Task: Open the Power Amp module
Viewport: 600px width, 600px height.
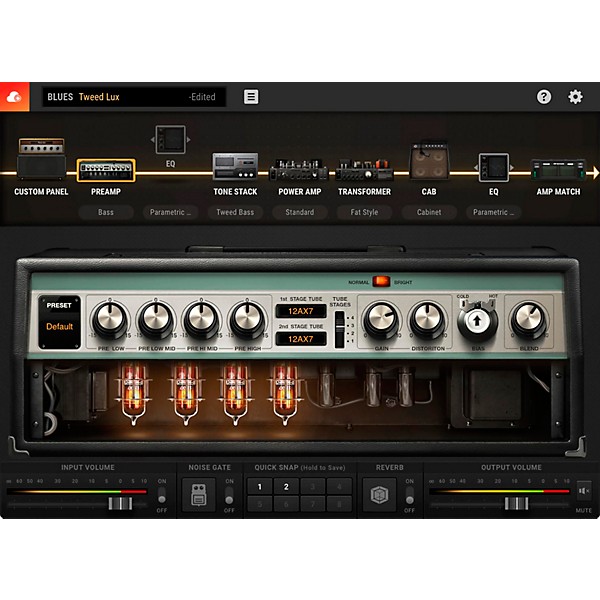Action: point(298,169)
